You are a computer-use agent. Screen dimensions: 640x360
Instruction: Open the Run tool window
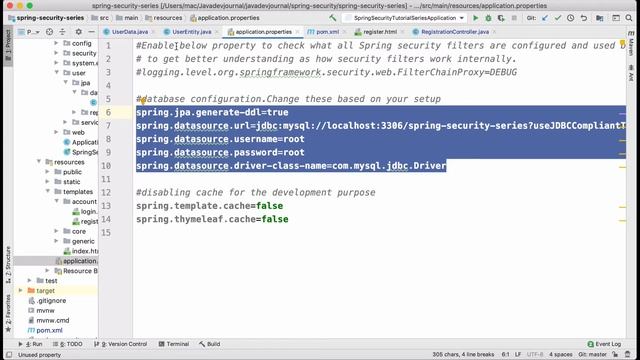[x=31, y=344]
